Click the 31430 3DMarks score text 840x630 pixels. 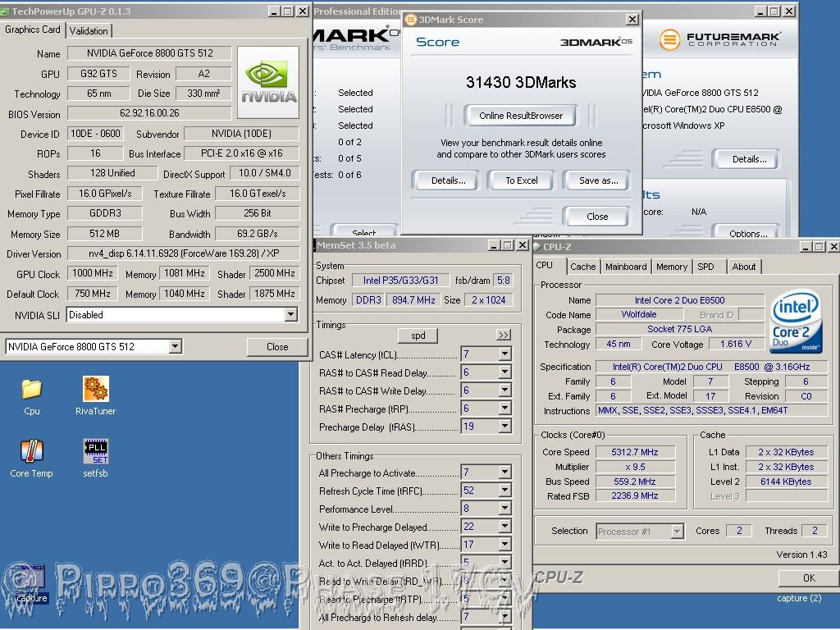(x=521, y=82)
